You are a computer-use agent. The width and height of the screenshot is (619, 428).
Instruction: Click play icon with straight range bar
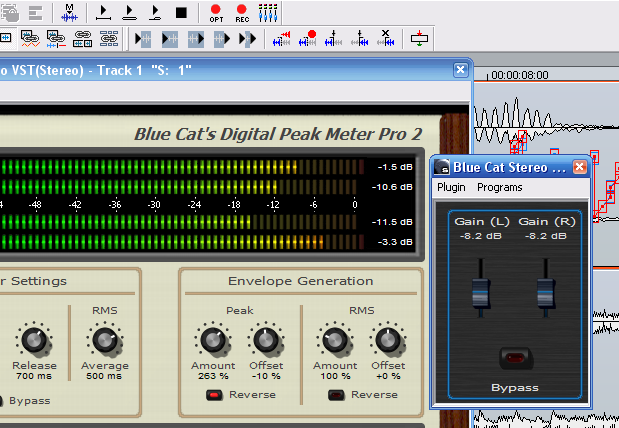(103, 13)
